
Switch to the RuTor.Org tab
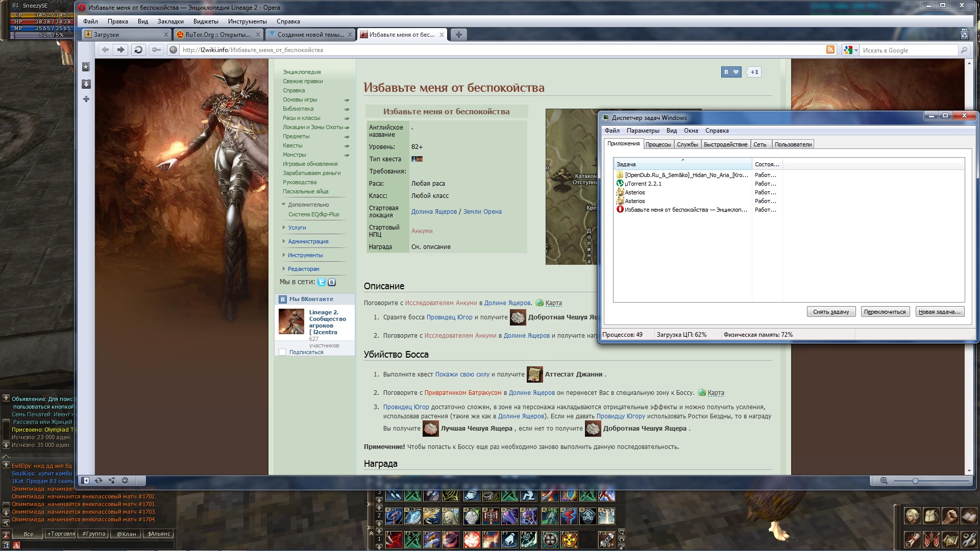[217, 35]
